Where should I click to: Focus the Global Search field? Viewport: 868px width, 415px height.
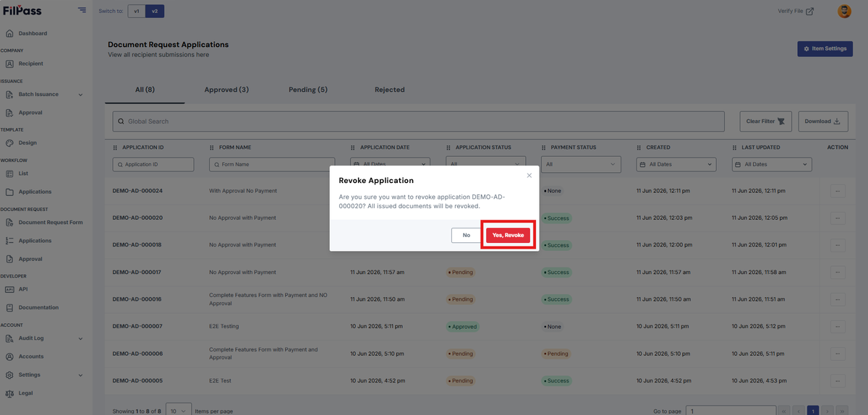[x=418, y=121]
